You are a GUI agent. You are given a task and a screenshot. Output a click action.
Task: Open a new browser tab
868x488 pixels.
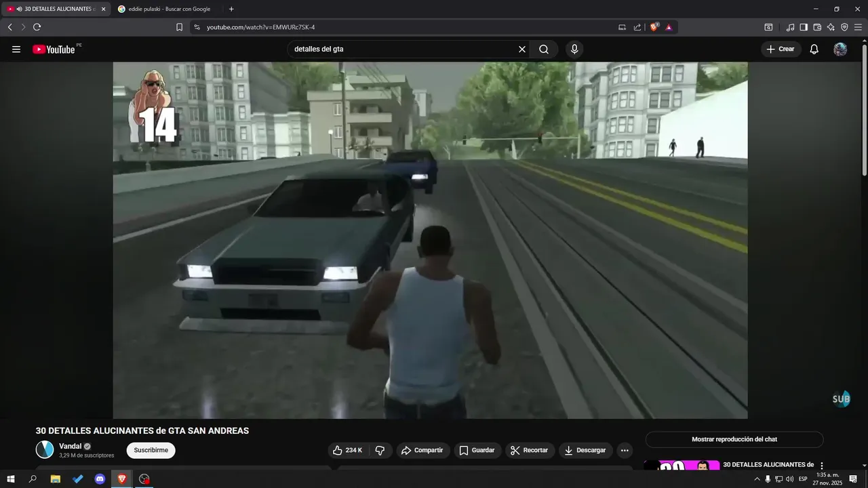[x=231, y=9]
